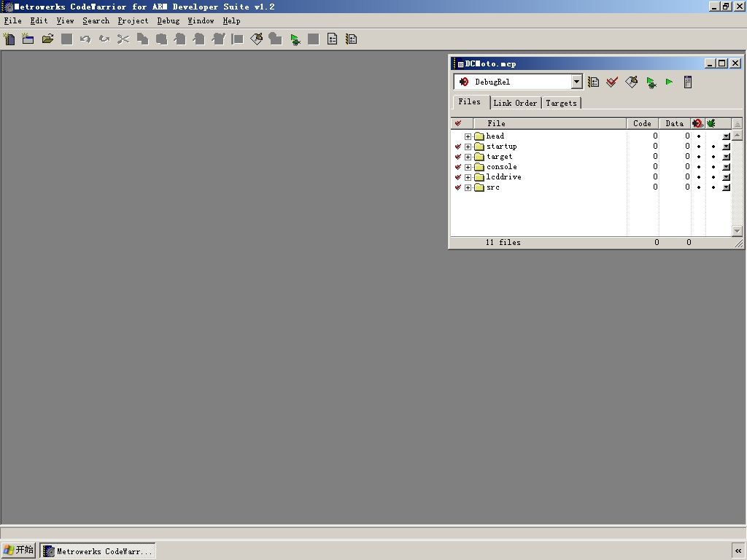Open the View menu
The height and width of the screenshot is (560, 747).
pos(65,21)
